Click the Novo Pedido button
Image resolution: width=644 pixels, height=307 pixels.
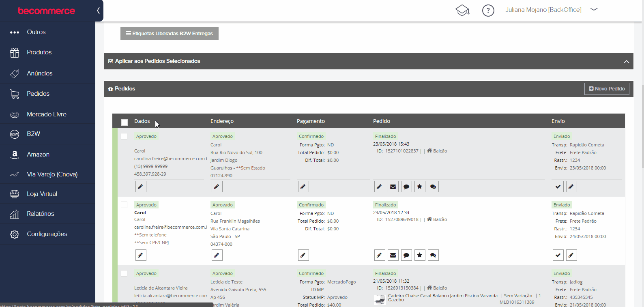(x=607, y=89)
